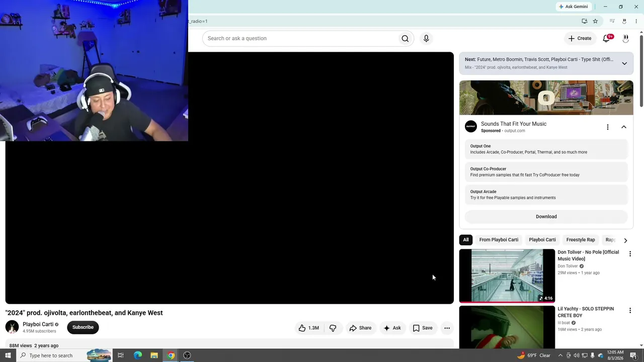Select the From Playboi Carti chip
Screen dimensions: 644x362
(x=499, y=240)
